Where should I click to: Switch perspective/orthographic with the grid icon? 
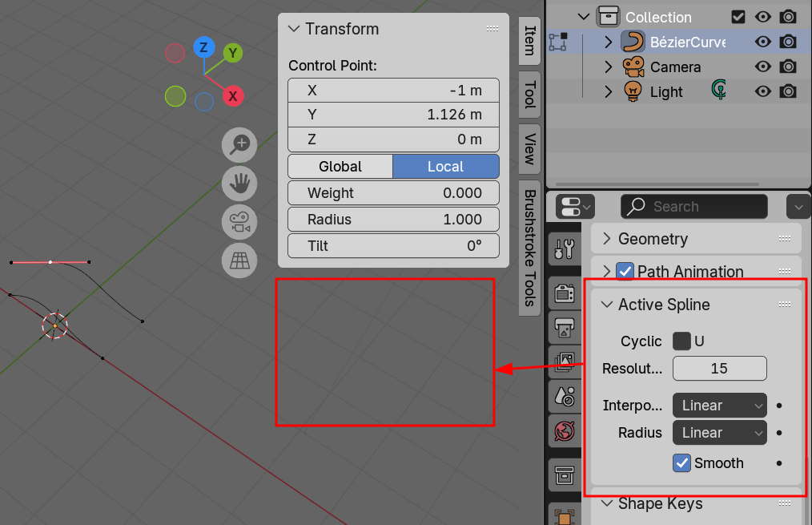pyautogui.click(x=239, y=260)
